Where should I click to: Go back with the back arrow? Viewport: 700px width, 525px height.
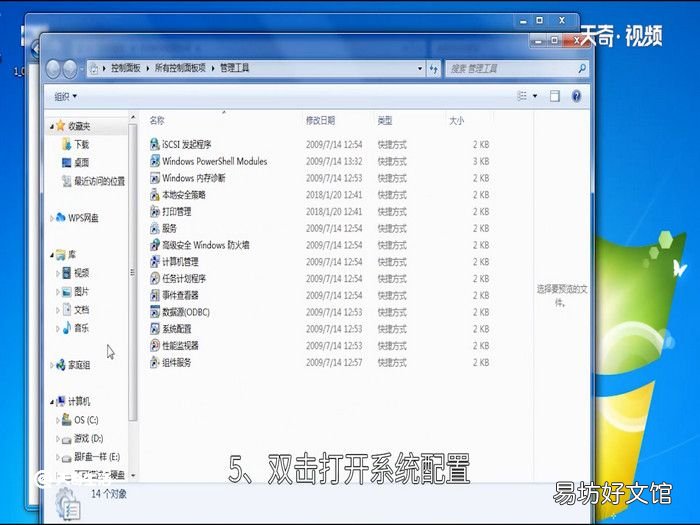tap(53, 69)
